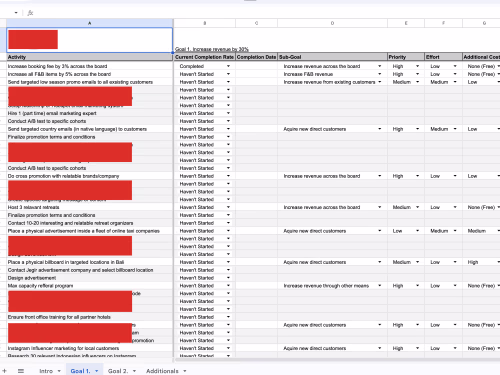Select column F header

443,23
